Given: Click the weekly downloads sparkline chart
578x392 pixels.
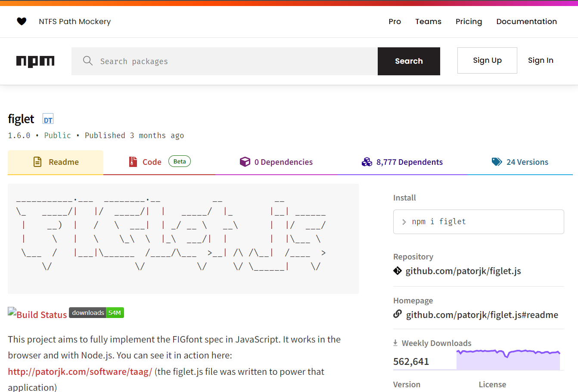Looking at the screenshot, I should pyautogui.click(x=508, y=359).
